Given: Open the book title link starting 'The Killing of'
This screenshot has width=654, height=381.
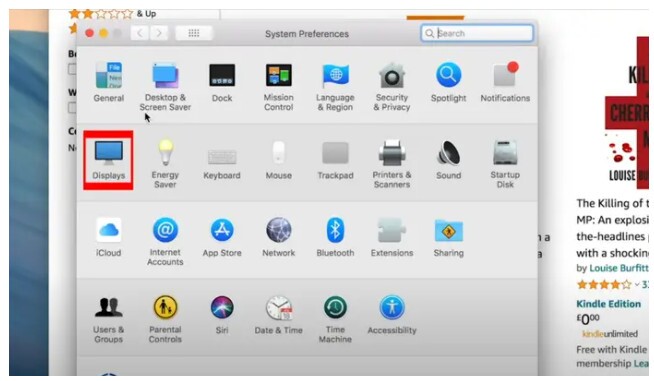Looking at the screenshot, I should point(612,228).
